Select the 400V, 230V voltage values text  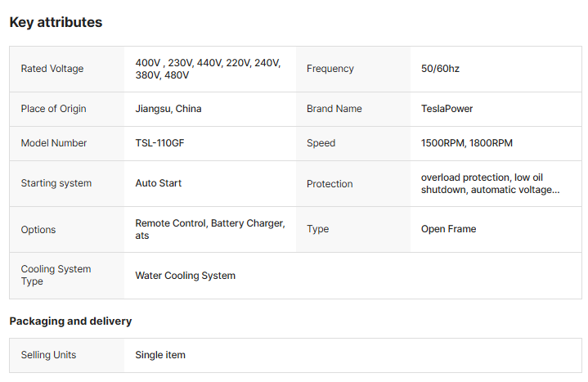208,69
